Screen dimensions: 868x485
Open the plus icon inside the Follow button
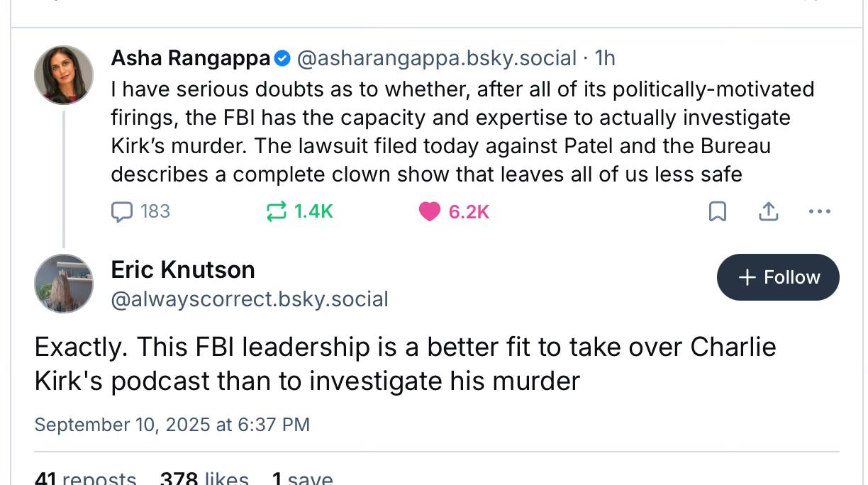[747, 277]
